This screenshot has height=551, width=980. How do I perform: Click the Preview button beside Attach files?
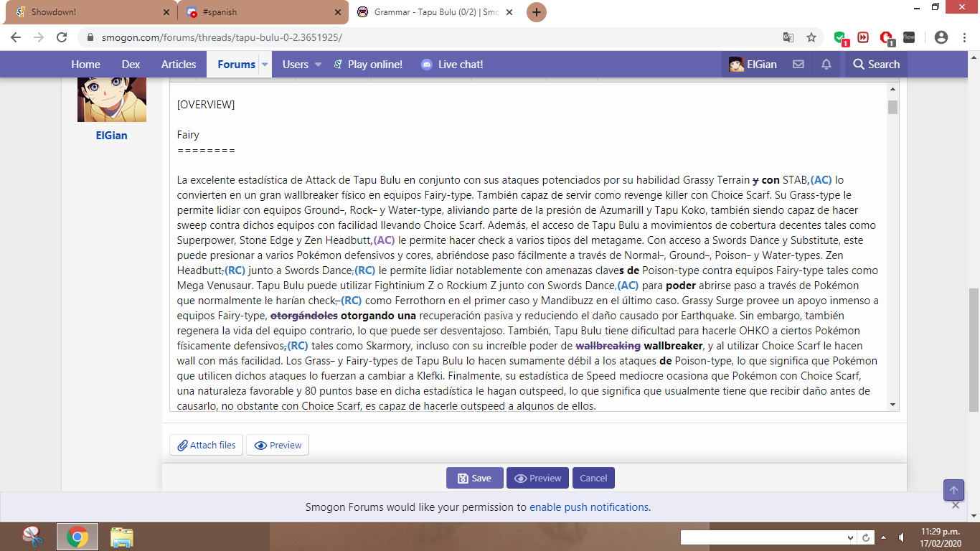click(x=278, y=445)
